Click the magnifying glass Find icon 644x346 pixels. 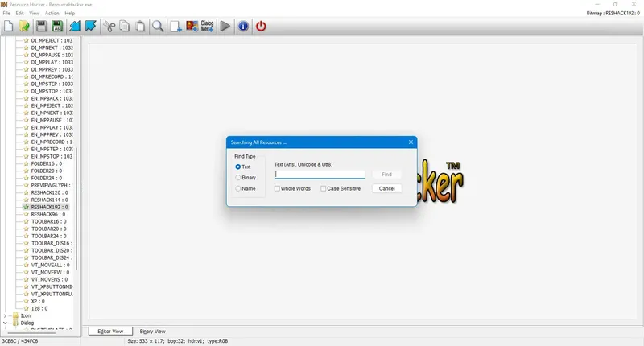158,27
